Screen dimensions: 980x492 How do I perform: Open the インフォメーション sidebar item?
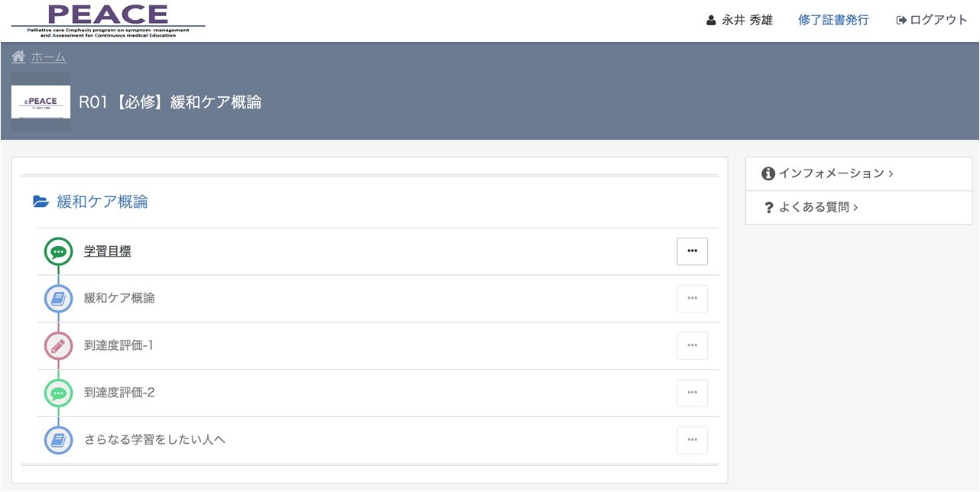[x=858, y=174]
